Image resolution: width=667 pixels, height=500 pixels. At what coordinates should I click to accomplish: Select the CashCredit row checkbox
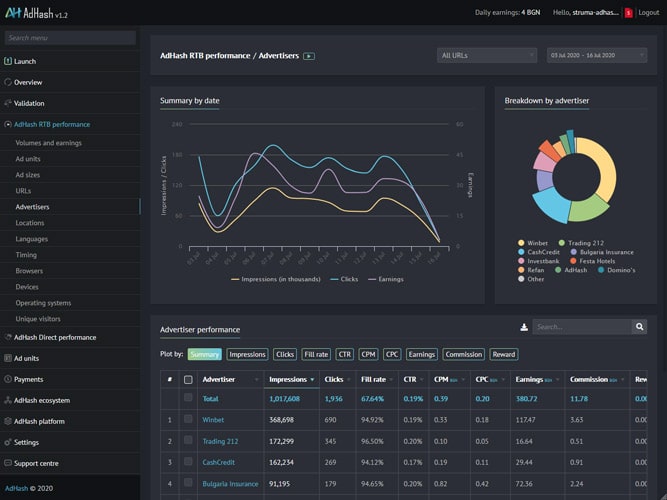[x=188, y=462]
